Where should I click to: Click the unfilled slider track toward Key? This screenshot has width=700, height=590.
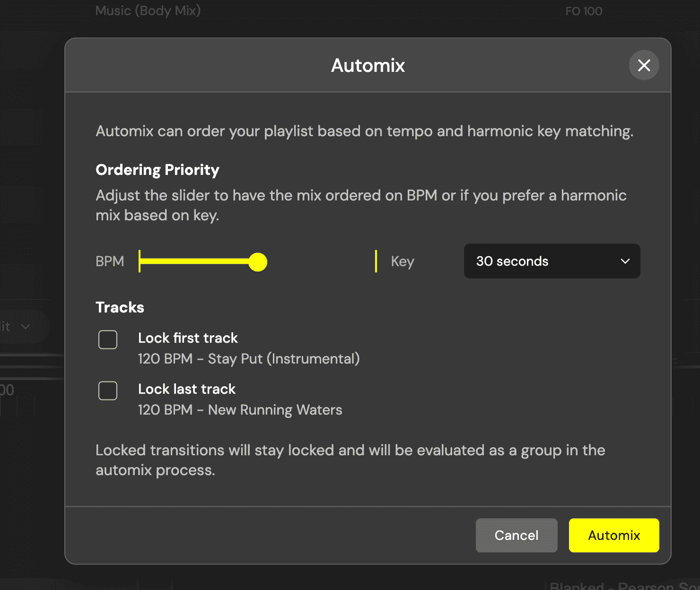(322, 261)
